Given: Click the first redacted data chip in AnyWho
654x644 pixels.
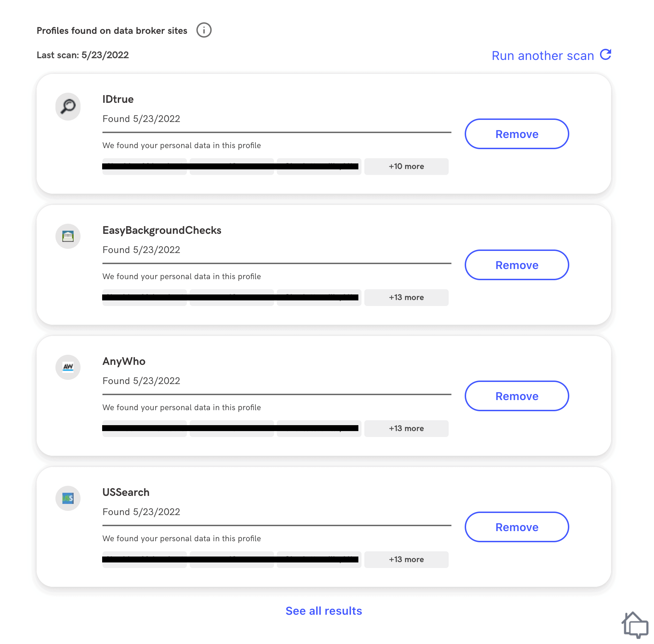Looking at the screenshot, I should coord(145,429).
